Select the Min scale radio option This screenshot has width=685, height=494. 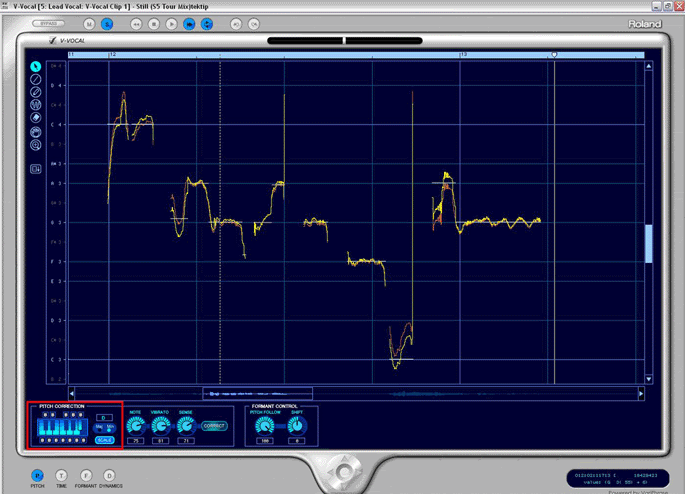point(110,428)
